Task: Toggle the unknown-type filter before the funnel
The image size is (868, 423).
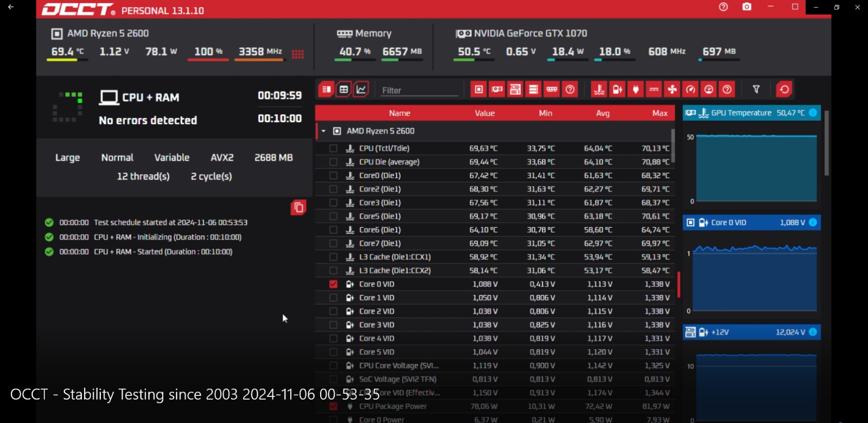Action: [x=727, y=89]
